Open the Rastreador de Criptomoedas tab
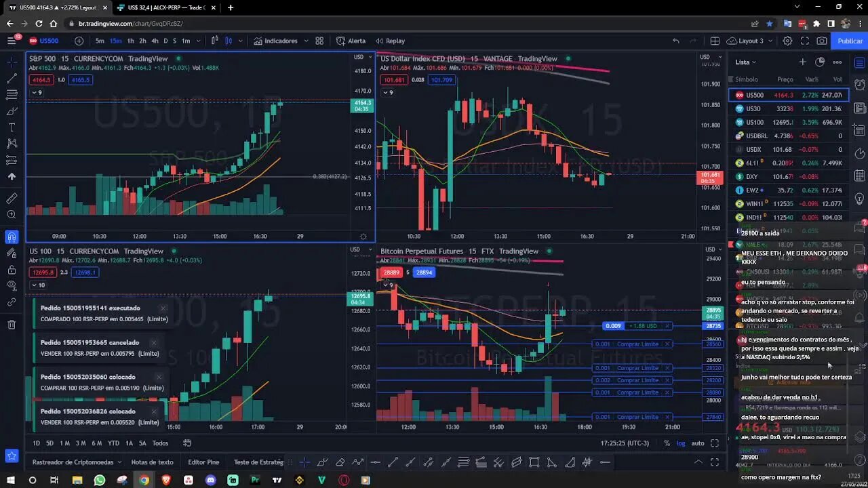 (73, 462)
